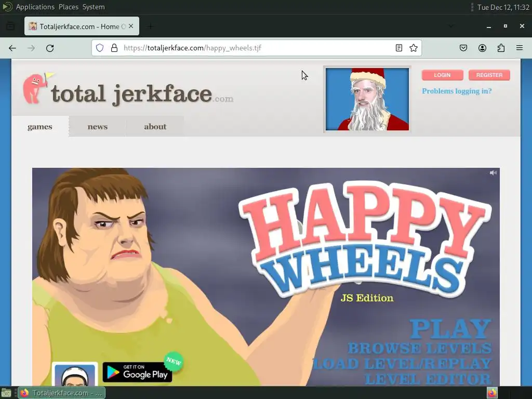Go back to the previous page
532x399 pixels.
[x=12, y=48]
